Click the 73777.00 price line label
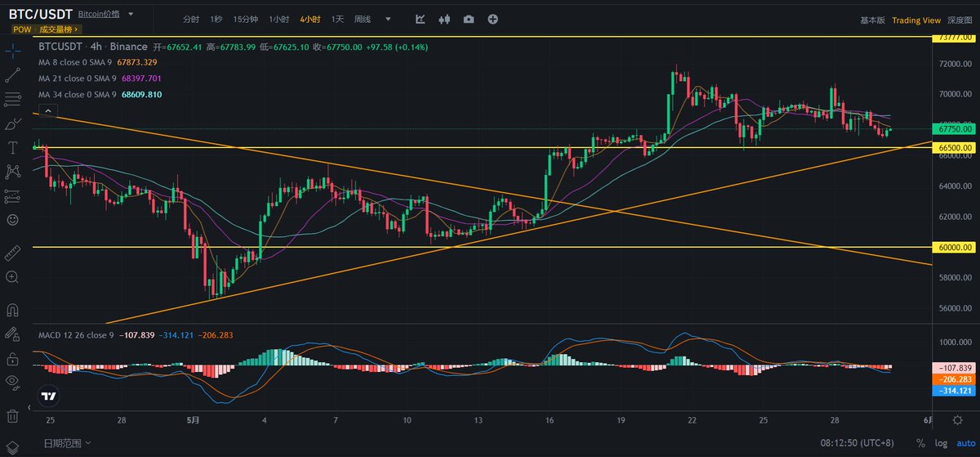This screenshot has width=980, height=457. (x=955, y=38)
